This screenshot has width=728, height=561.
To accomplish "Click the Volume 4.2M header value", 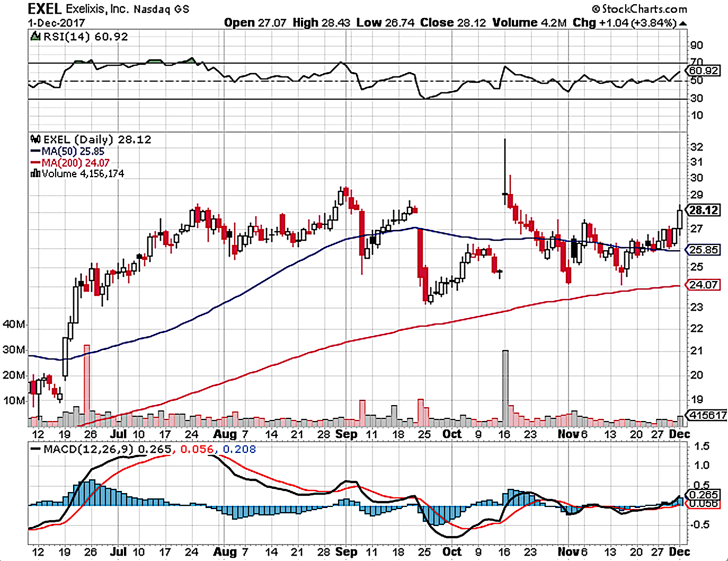I will pyautogui.click(x=529, y=23).
